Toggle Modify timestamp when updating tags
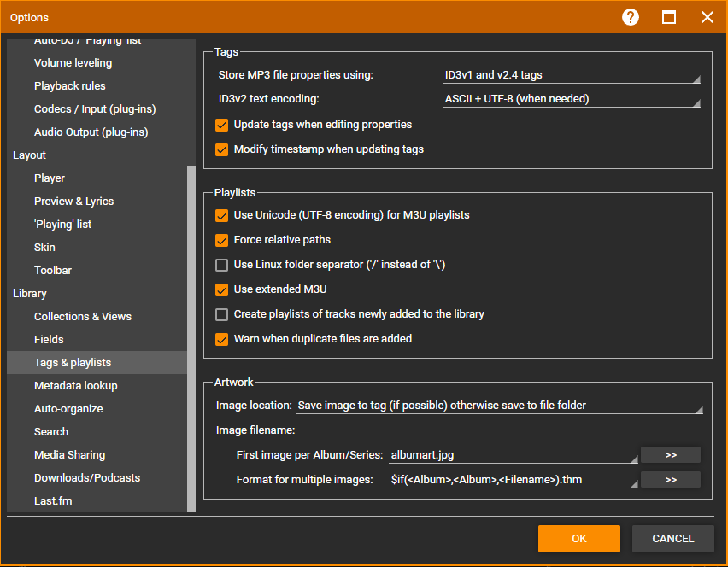The width and height of the screenshot is (728, 567). (x=221, y=149)
